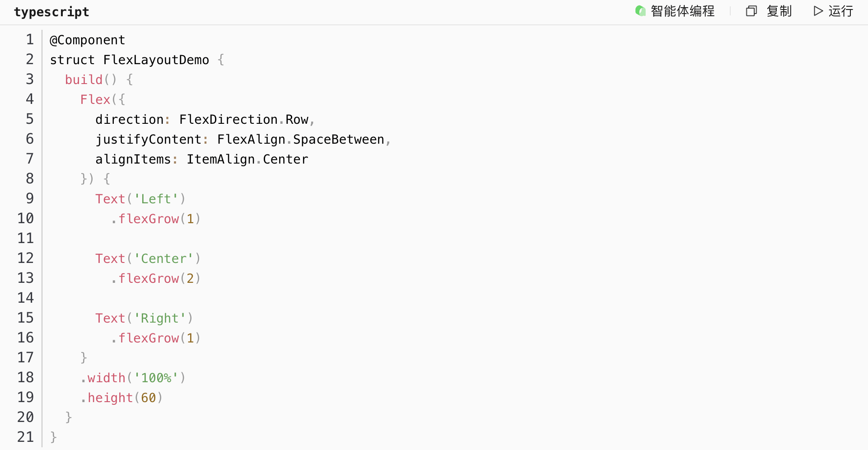Click the 复制 copy label
The height and width of the screenshot is (450, 868).
tap(779, 11)
